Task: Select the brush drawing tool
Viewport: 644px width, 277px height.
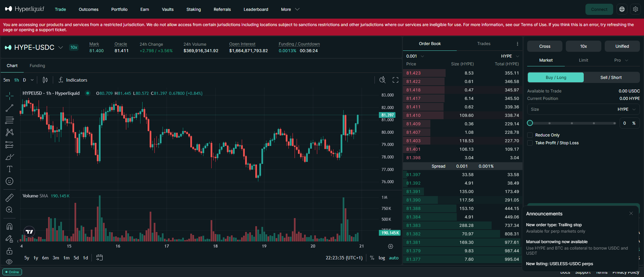Action: click(9, 157)
